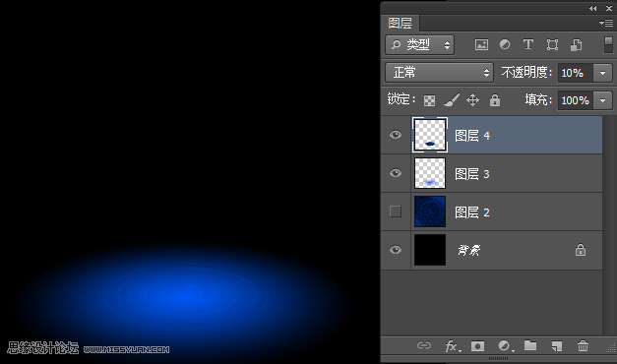Lock layer position move icon

pos(472,100)
